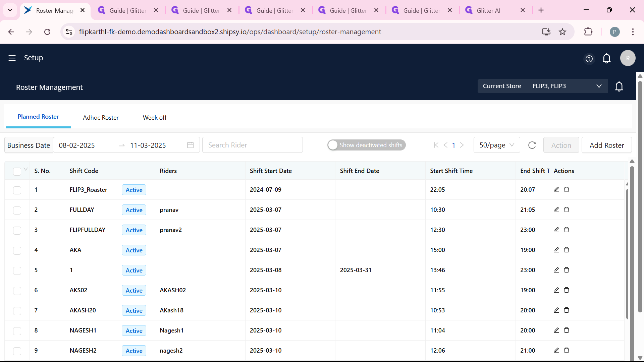Delete the shift ending 2025-03-31

(x=567, y=270)
